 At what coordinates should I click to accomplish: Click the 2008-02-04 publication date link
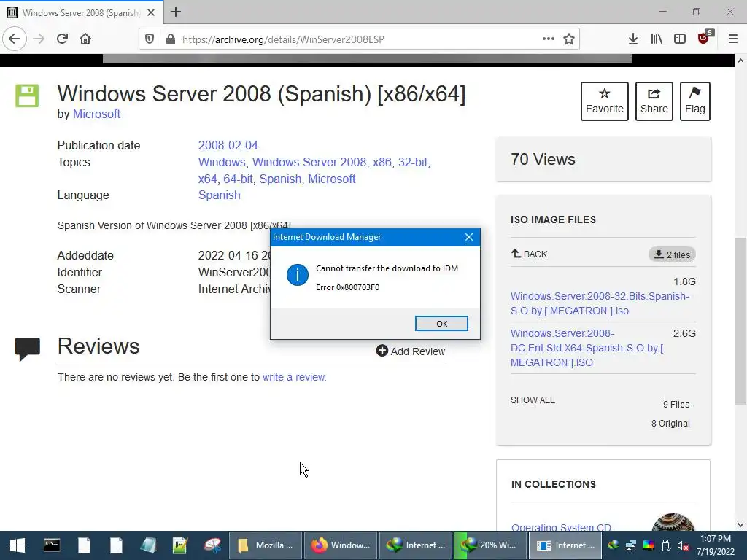coord(228,145)
